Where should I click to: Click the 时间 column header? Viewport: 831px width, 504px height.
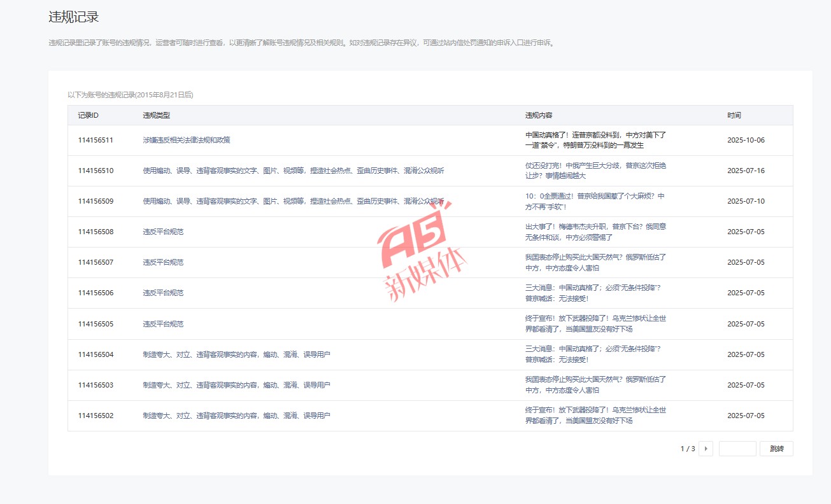[734, 115]
